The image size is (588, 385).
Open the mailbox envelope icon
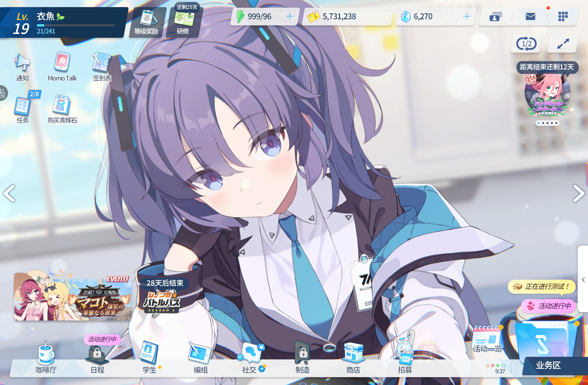[x=530, y=17]
